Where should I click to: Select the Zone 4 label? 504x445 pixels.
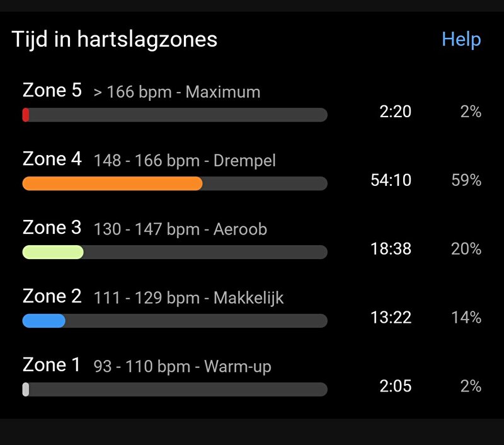52,159
